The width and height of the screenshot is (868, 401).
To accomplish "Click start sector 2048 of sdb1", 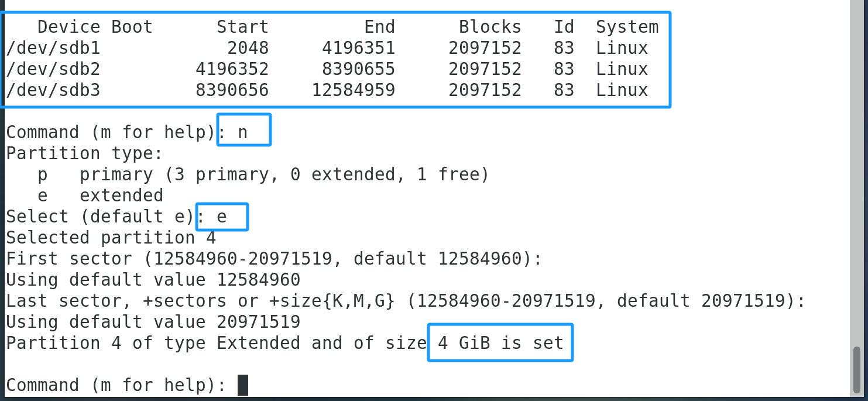I will tap(248, 48).
